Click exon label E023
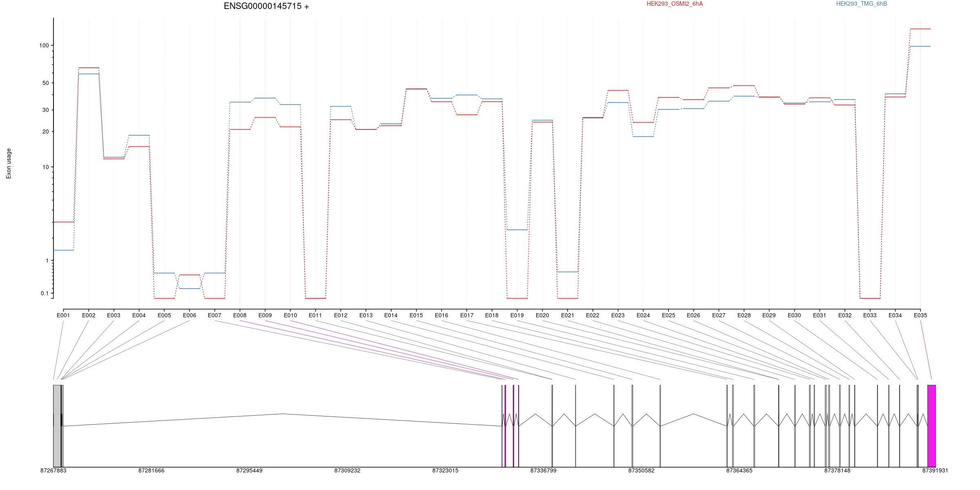980x490 pixels. [x=618, y=315]
